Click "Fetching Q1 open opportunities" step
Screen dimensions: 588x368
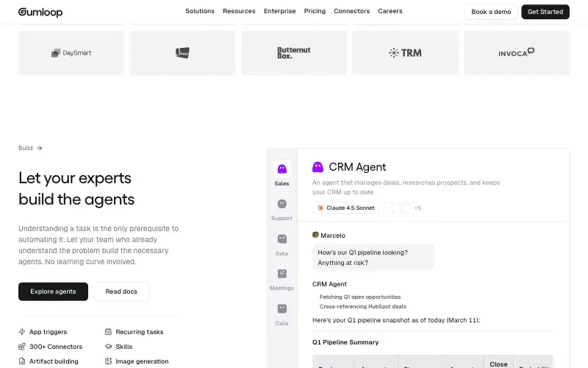pos(360,297)
